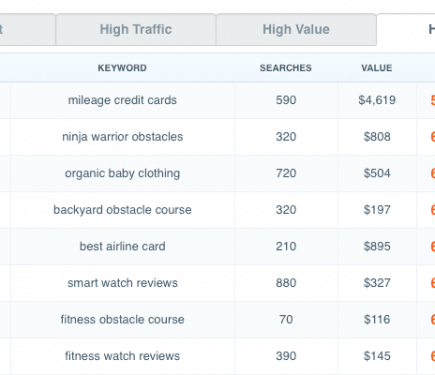The height and width of the screenshot is (375, 435).
Task: Click searches count 70
Action: tap(286, 319)
